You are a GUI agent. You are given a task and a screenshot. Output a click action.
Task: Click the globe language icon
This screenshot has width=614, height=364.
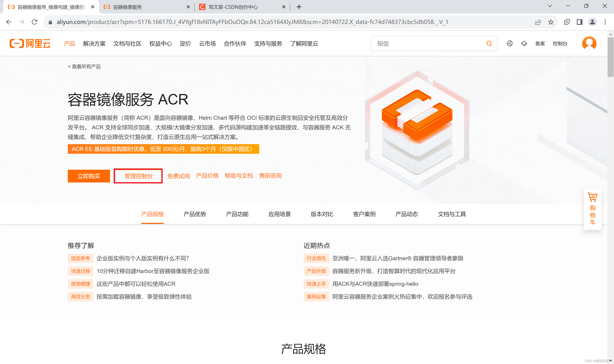[510, 43]
